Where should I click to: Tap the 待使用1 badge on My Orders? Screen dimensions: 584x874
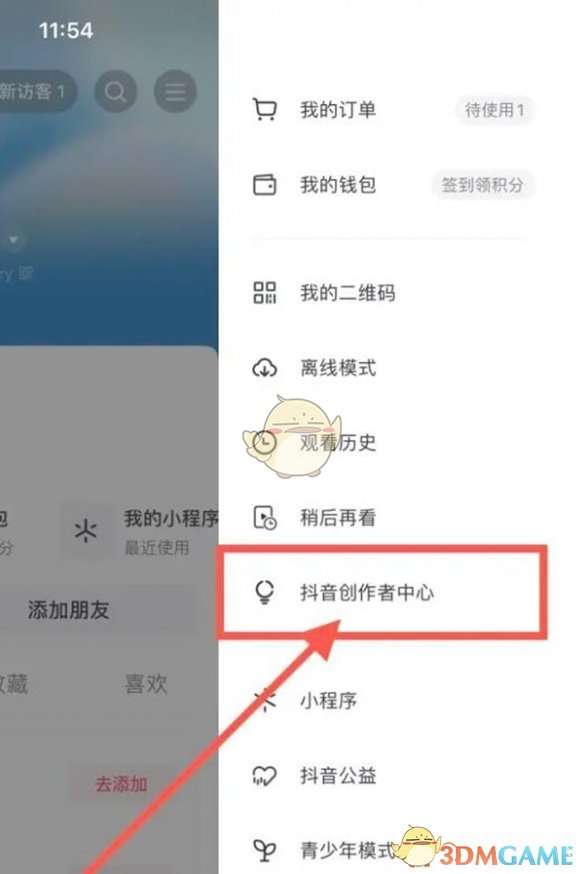pos(495,110)
